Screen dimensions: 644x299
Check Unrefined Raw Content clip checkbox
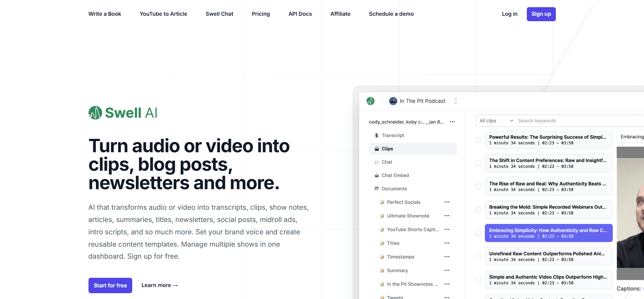click(x=478, y=256)
